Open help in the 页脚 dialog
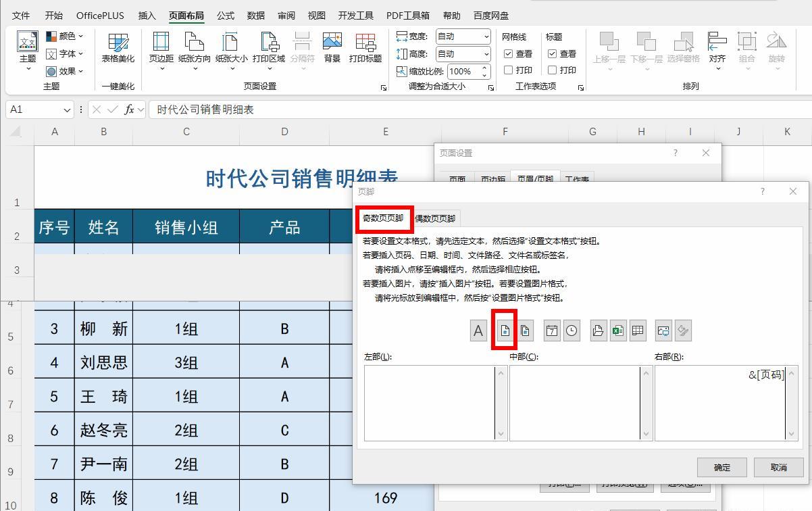The image size is (812, 511). [762, 191]
